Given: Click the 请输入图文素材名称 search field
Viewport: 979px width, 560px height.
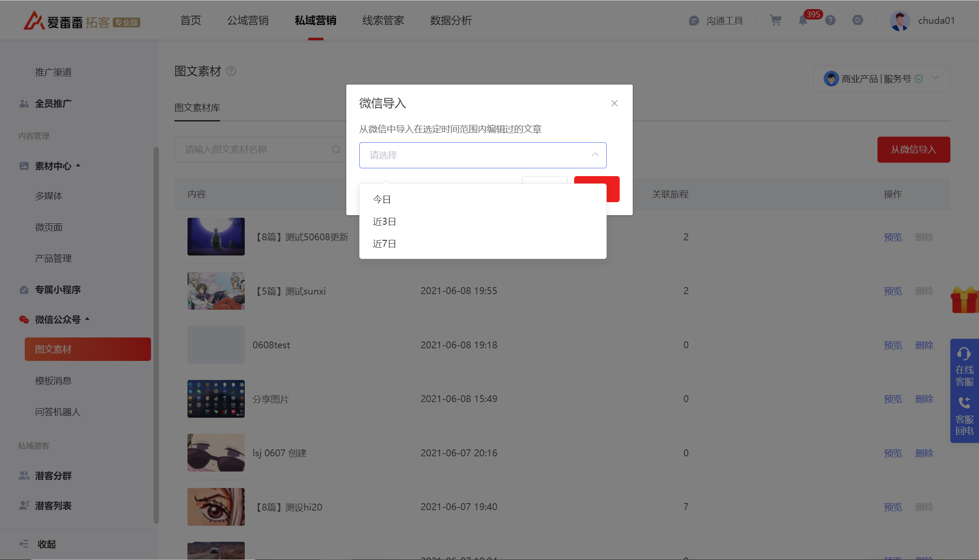Looking at the screenshot, I should pos(260,150).
